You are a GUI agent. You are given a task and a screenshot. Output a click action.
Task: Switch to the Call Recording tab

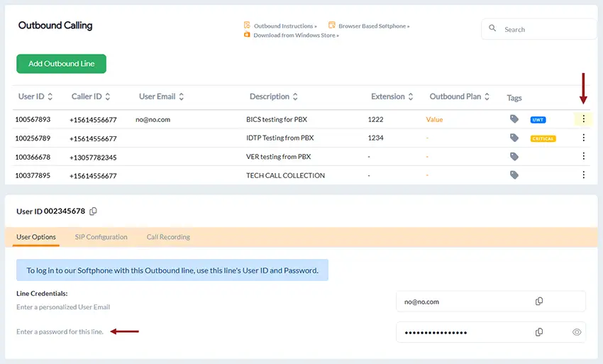pos(168,237)
